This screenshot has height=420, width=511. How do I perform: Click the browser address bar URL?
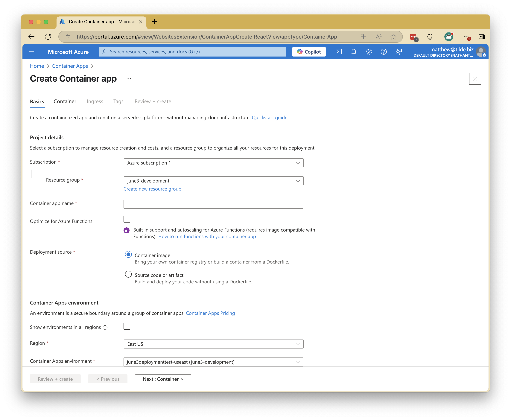[x=207, y=36]
